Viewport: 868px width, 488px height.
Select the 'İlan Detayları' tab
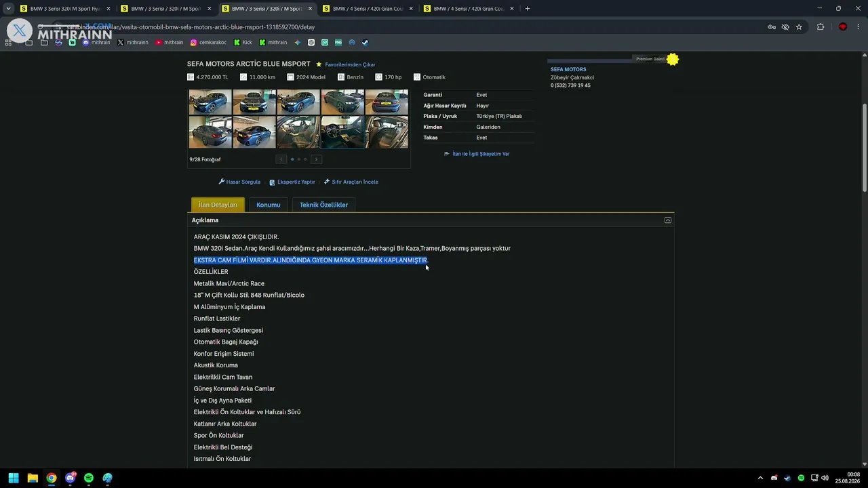tap(218, 205)
